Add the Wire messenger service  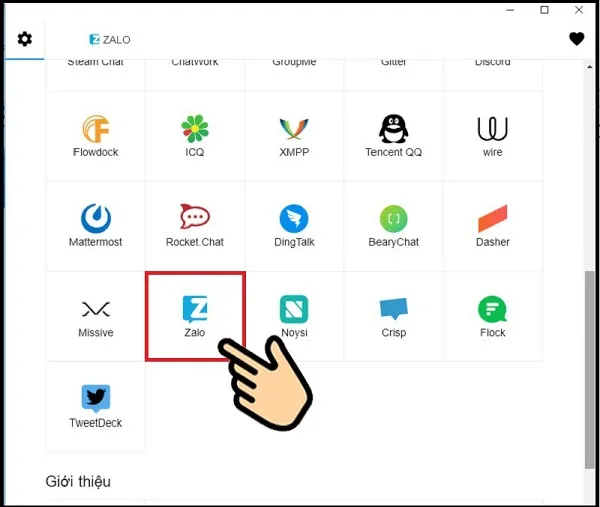492,129
